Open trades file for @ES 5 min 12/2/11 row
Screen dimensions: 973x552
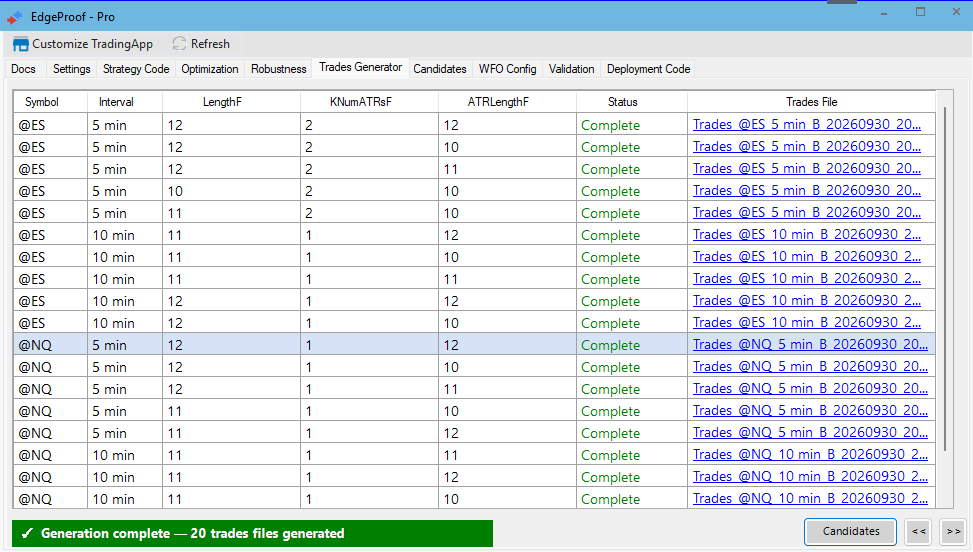[x=807, y=168]
